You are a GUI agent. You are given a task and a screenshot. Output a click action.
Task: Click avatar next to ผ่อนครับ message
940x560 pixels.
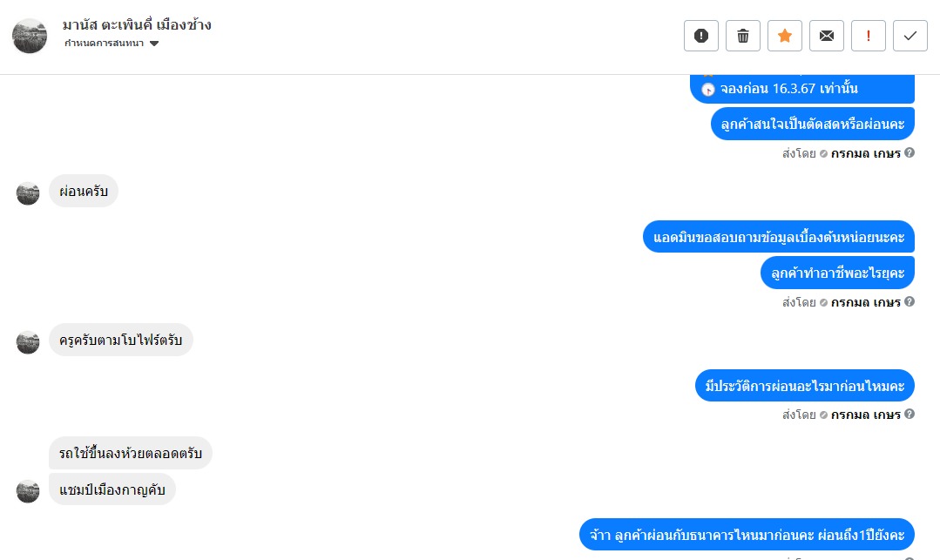pyautogui.click(x=28, y=193)
